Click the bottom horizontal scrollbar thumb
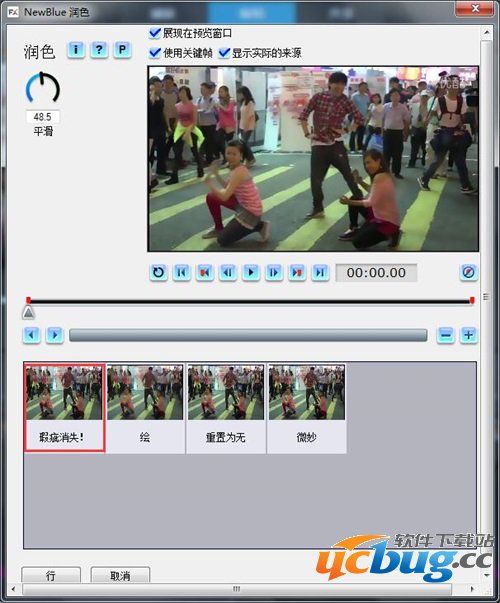 coord(237,589)
